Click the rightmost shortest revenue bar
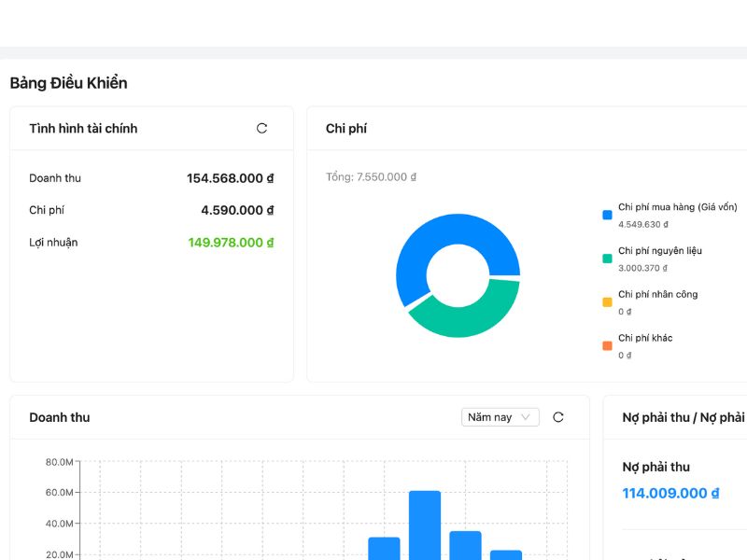The image size is (747, 560). [505, 554]
